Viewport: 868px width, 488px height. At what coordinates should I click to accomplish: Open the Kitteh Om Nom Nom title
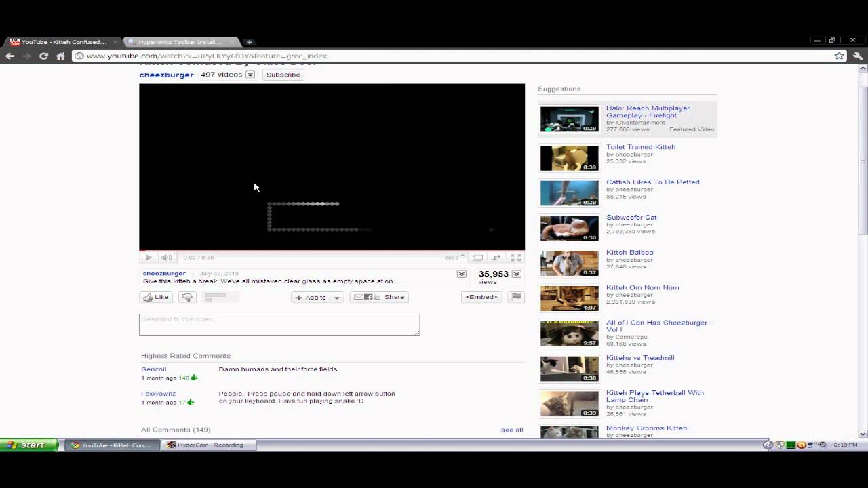pos(642,288)
